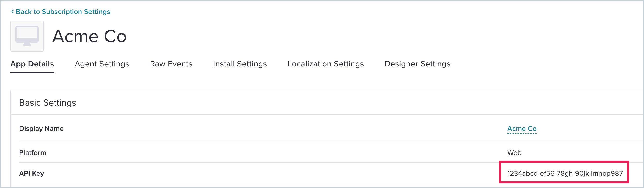Switch to the Raw Events tab
The image size is (644, 188).
(x=171, y=64)
